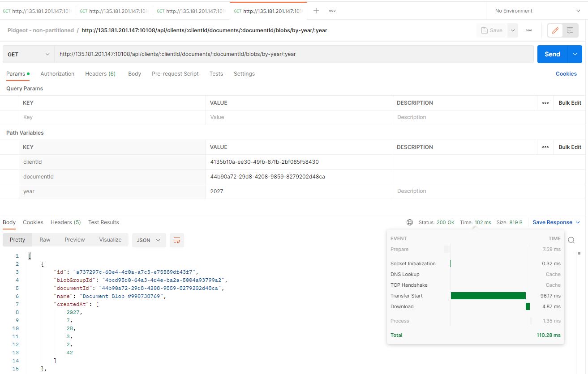Click the globe network info icon
This screenshot has width=588, height=374.
pos(410,222)
